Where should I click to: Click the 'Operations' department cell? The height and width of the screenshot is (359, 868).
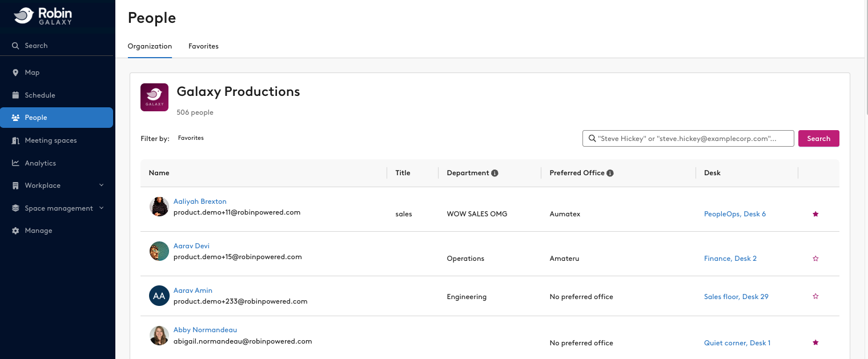pyautogui.click(x=465, y=259)
